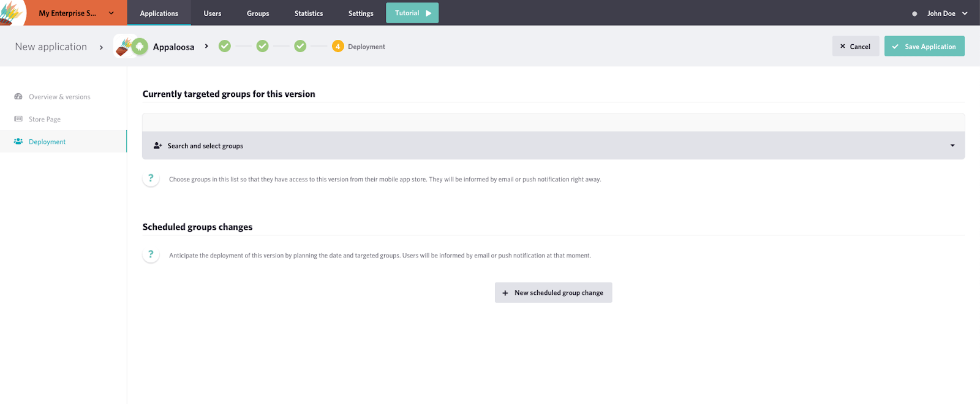Open the Statistics tab
This screenshot has width=980, height=404.
click(x=309, y=13)
